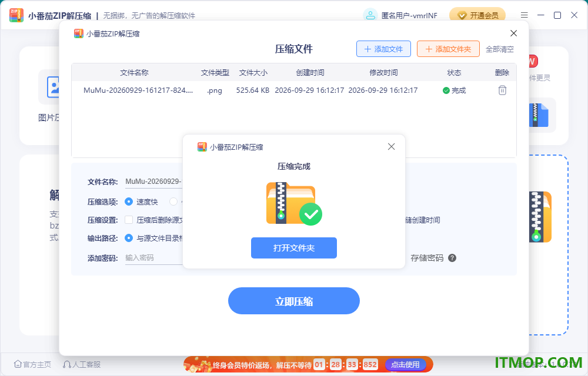Select the 速度快 compression option

tap(129, 202)
